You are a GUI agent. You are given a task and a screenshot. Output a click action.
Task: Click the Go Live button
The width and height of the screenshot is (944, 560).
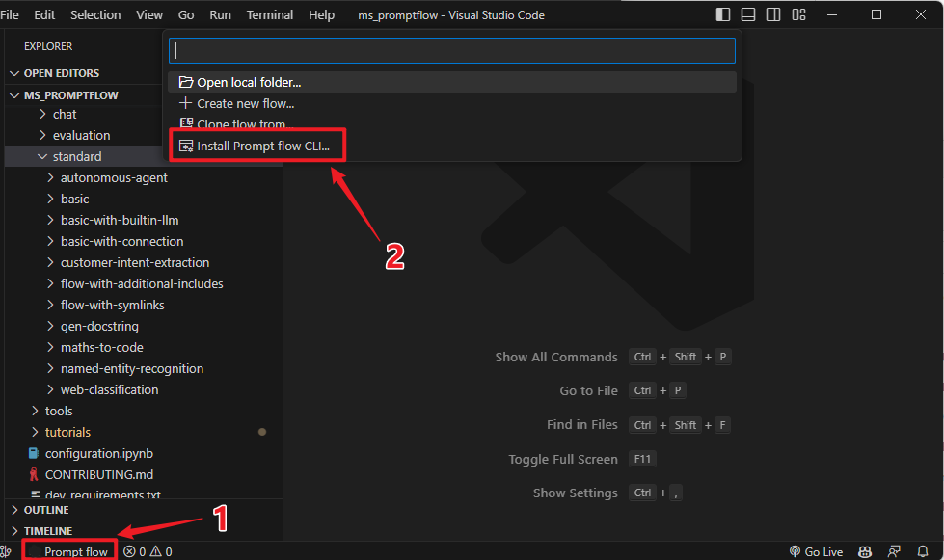tap(816, 550)
